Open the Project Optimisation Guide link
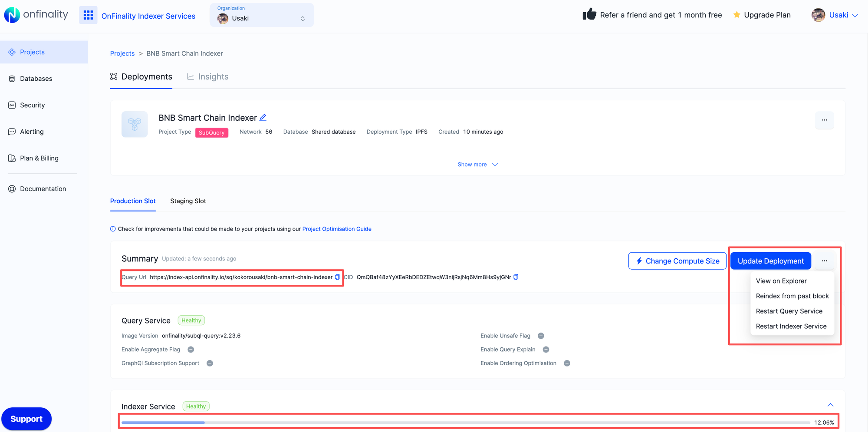This screenshot has width=868, height=432. (337, 229)
